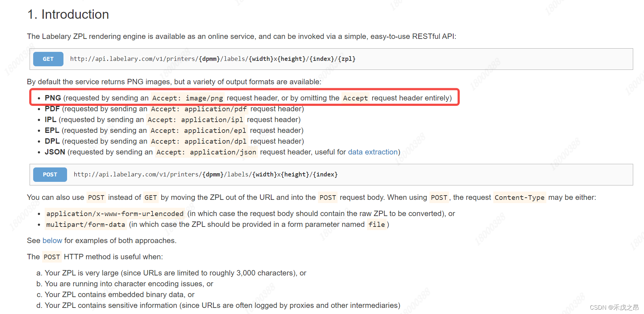Image resolution: width=644 pixels, height=314 pixels.
Task: Click 'character encoding issues' list item
Action: (129, 284)
